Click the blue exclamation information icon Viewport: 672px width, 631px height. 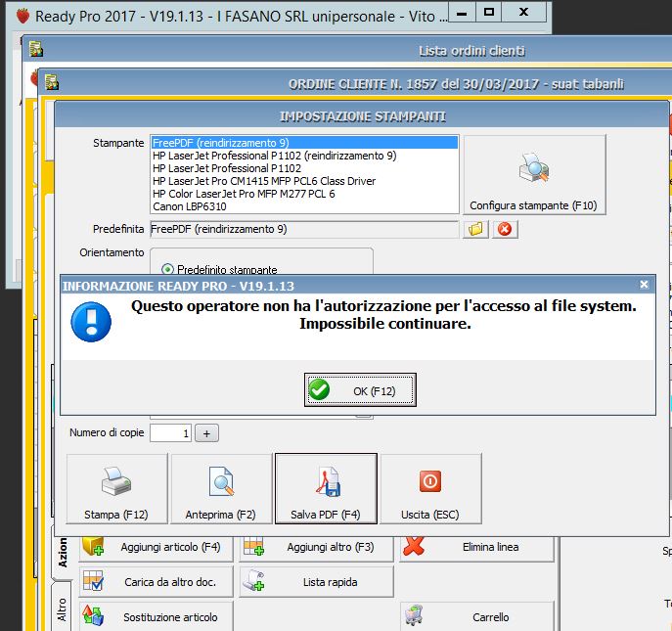click(91, 322)
